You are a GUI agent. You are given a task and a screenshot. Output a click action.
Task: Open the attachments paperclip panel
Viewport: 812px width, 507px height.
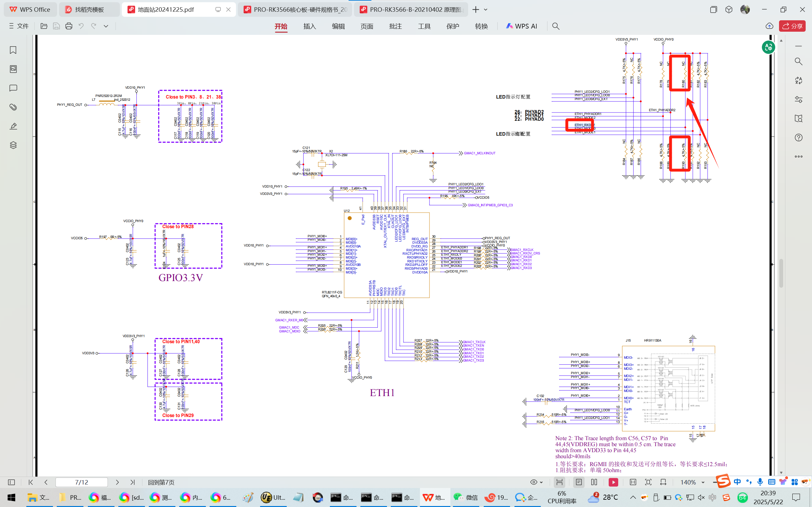tap(13, 107)
